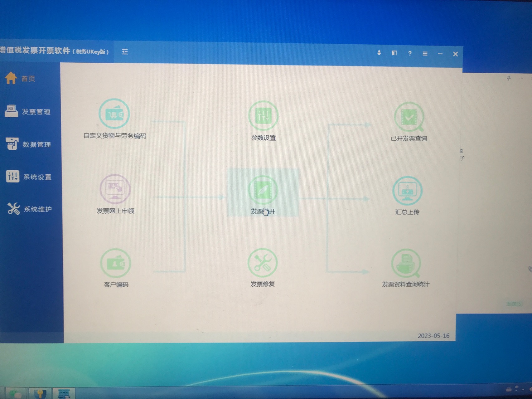Launch 发票网上申领 online application

115,189
